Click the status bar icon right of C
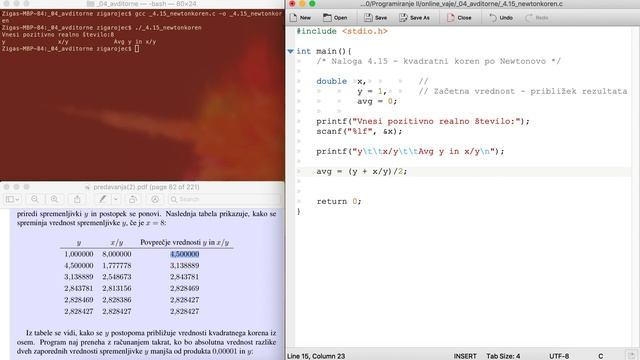This screenshot has height=360, width=640. pyautogui.click(x=631, y=356)
